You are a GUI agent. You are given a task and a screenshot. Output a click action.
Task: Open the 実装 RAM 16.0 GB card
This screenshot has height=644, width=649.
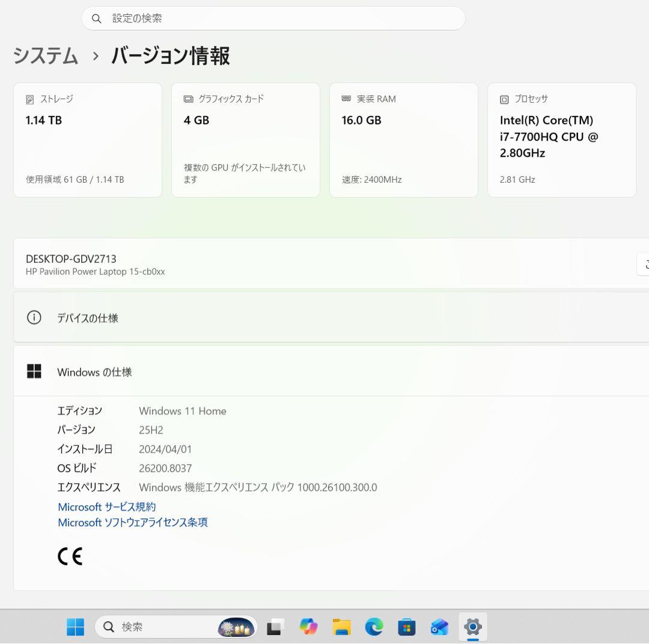(x=404, y=140)
